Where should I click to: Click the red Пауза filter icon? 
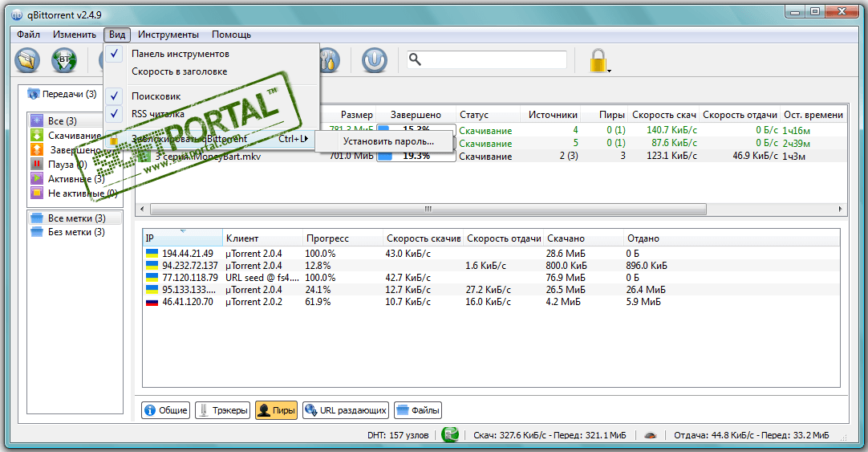(x=37, y=164)
